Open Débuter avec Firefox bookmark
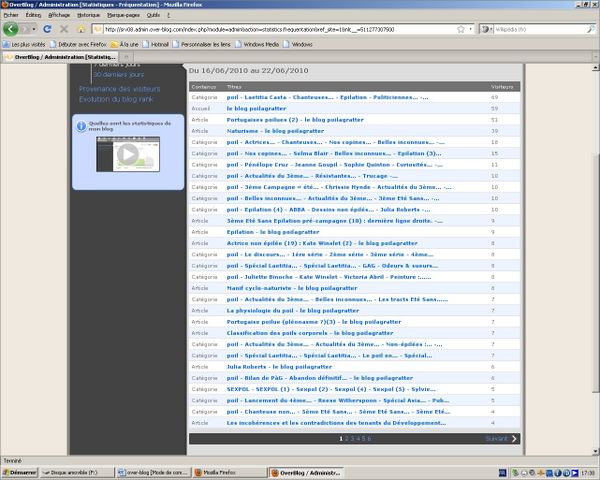The width and height of the screenshot is (600, 480). (78, 44)
